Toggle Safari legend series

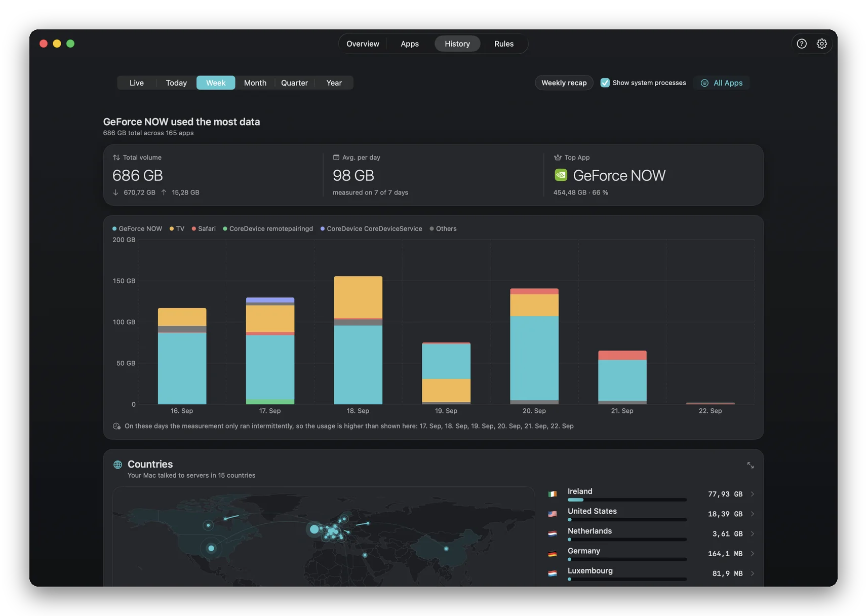click(x=204, y=229)
